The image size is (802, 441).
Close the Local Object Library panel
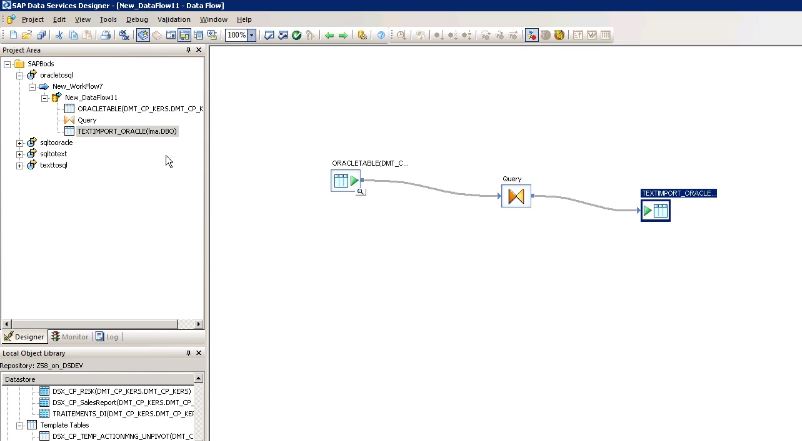199,353
